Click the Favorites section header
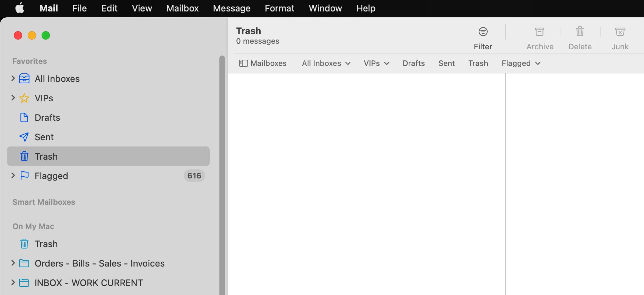 30,61
